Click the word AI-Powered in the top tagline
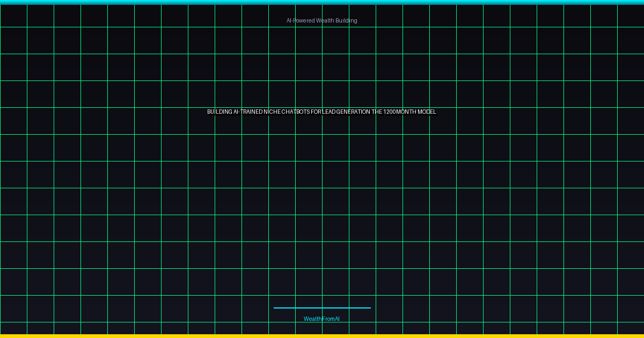644x338 pixels. tap(301, 20)
